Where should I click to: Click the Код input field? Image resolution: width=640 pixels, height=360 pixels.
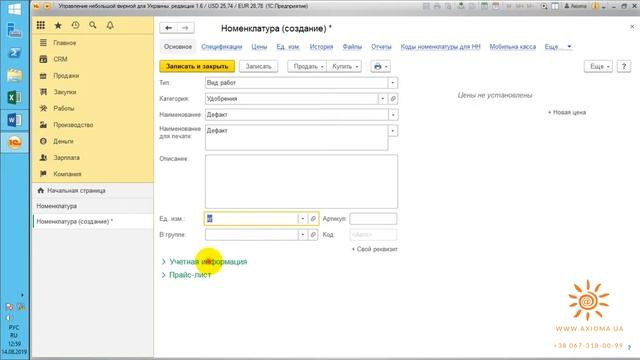[x=373, y=235]
